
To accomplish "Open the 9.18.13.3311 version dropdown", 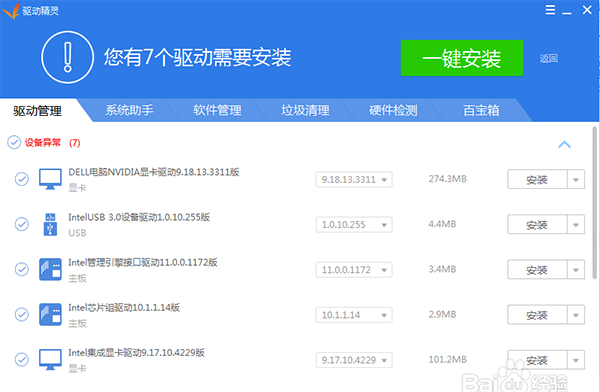I will (x=354, y=179).
